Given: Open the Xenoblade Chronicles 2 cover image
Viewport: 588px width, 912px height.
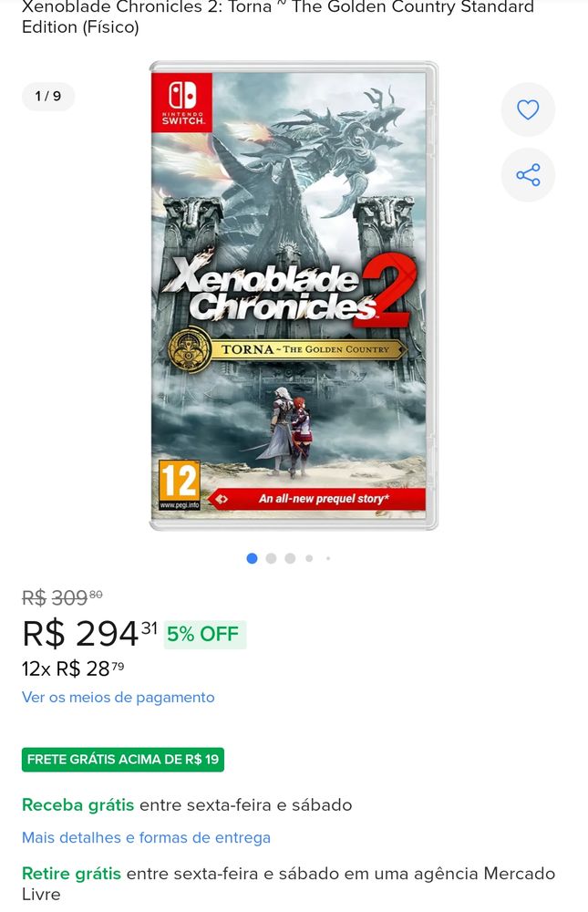Looking at the screenshot, I should pos(294,295).
